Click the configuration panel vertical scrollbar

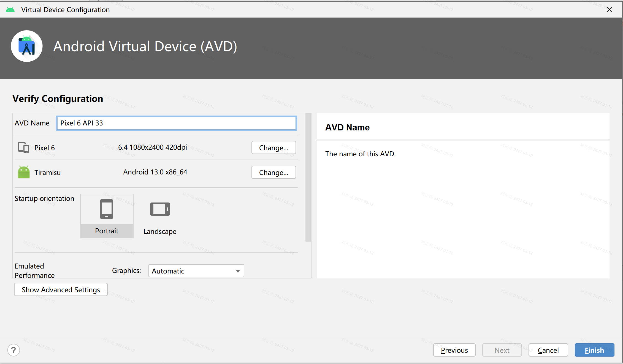tap(308, 177)
